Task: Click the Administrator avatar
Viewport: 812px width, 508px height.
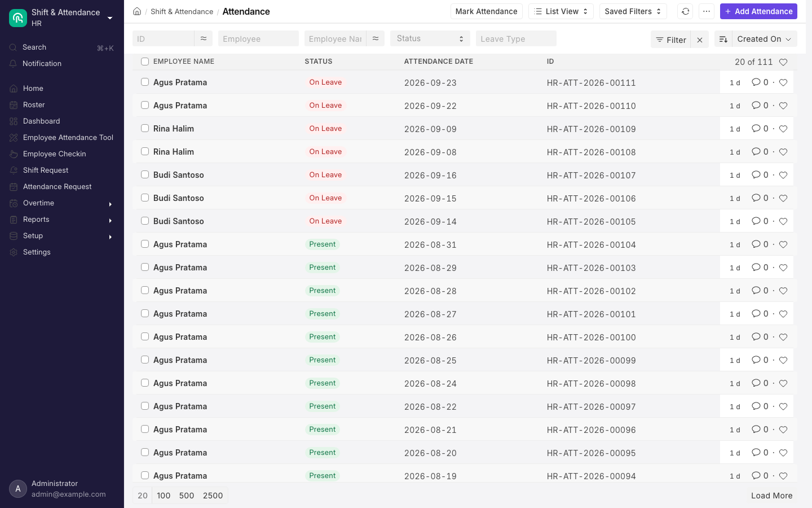Action: click(x=18, y=489)
